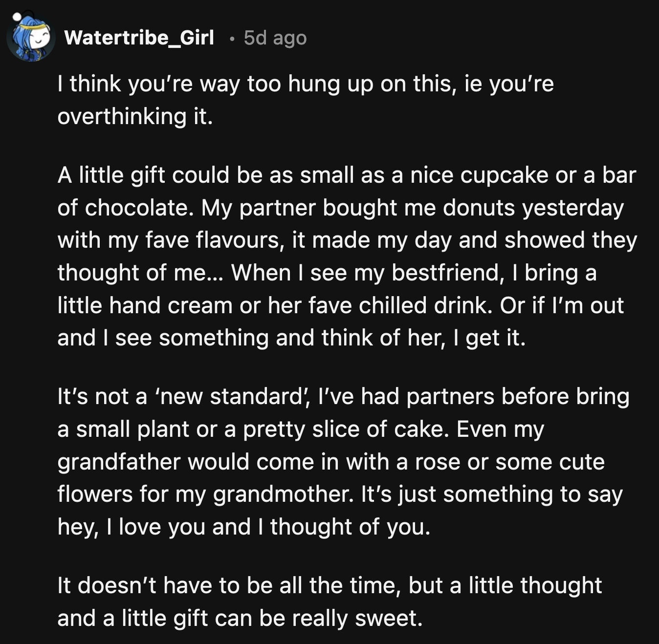Viewport: 659px width, 644px height.
Task: Open the Watertribe_Girl user profile link
Action: 139,38
